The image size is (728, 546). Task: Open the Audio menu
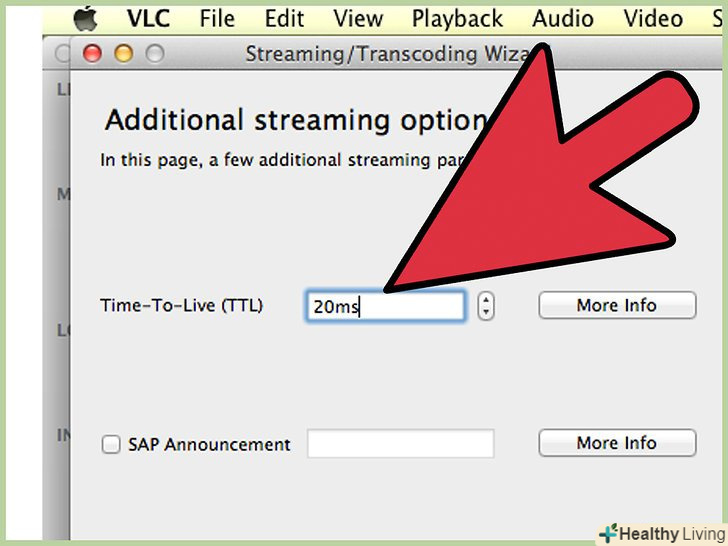563,19
